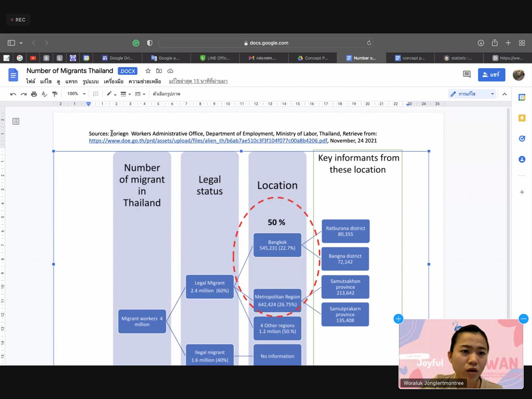The image size is (532, 399).
Task: Click the last edit 15 minutes ago link
Action: pos(198,81)
